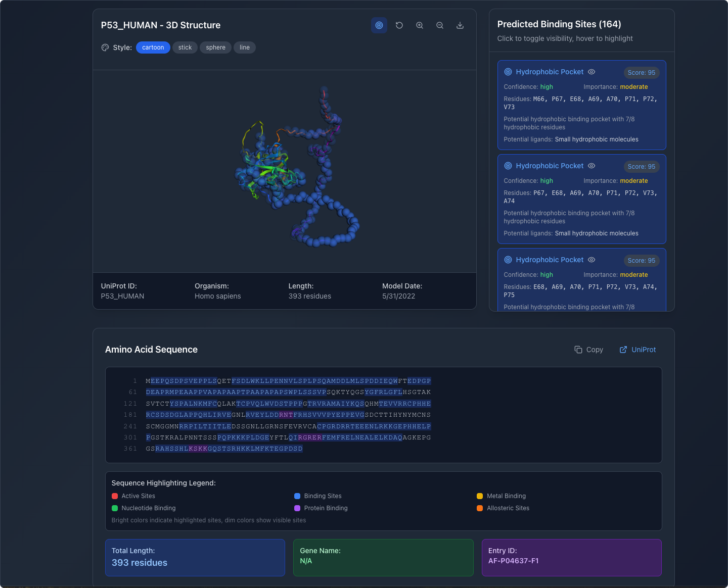Toggle visibility of the pocket with residues E68–P75

coord(591,260)
